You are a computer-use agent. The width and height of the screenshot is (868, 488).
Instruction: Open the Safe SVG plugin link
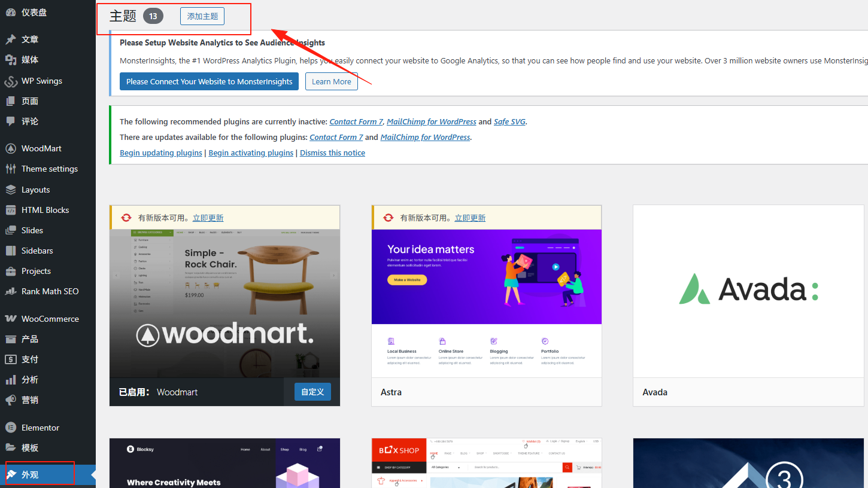pyautogui.click(x=509, y=121)
